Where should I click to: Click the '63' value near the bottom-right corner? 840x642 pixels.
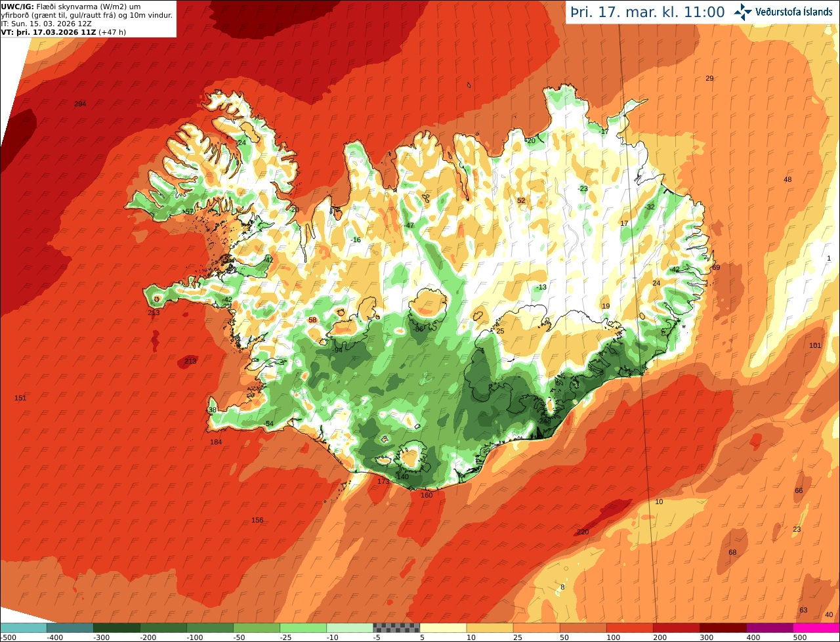[803, 610]
